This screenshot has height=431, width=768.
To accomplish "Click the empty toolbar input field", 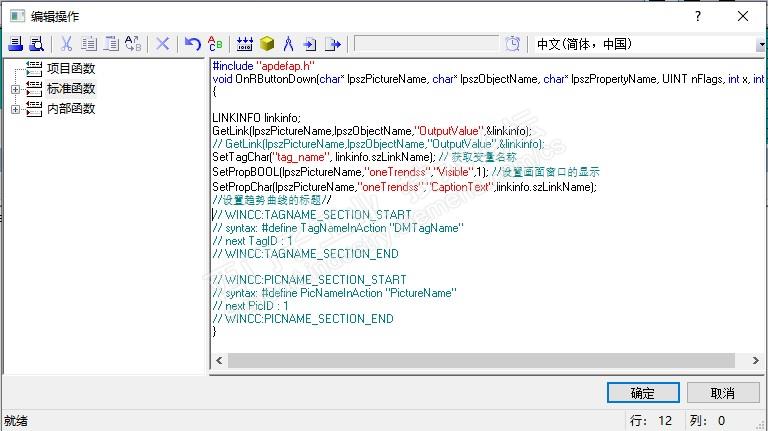I will 426,44.
